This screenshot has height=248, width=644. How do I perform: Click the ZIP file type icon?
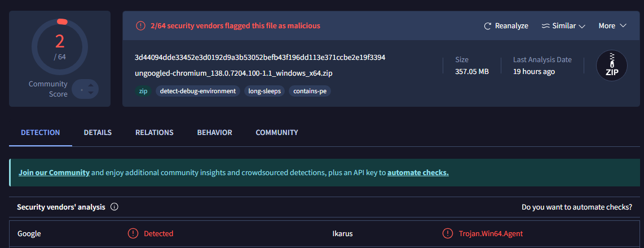[612, 66]
